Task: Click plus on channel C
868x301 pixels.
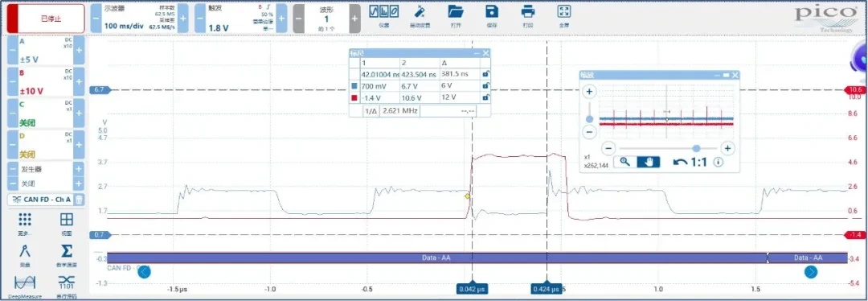Action: [79, 113]
